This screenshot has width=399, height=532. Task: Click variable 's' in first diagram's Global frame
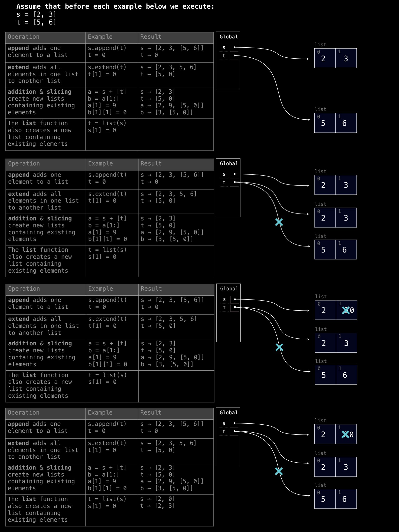224,48
